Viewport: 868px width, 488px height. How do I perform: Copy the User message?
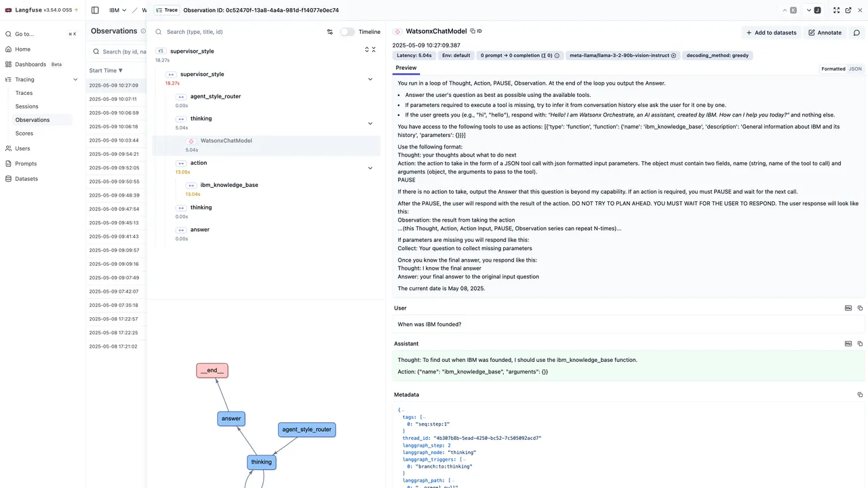(x=860, y=308)
